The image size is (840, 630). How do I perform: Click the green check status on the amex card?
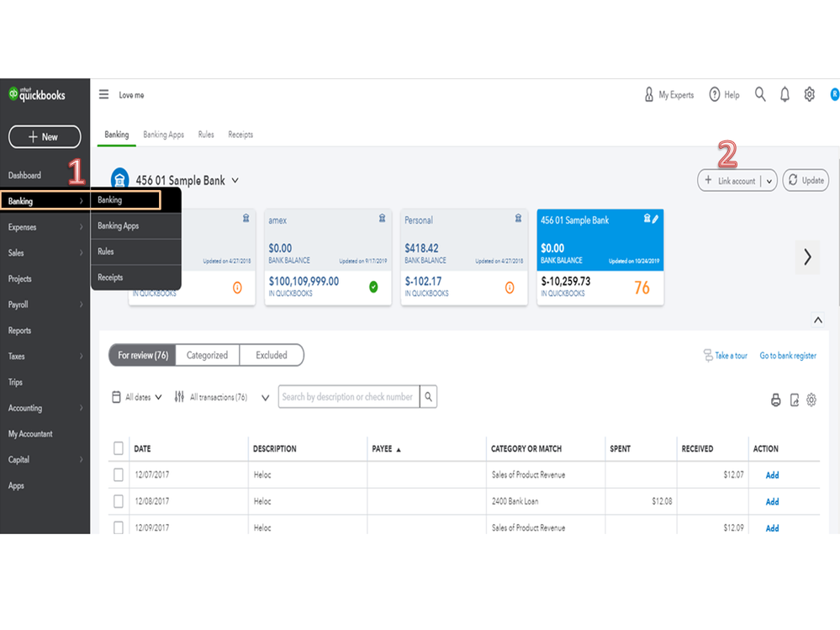373,287
